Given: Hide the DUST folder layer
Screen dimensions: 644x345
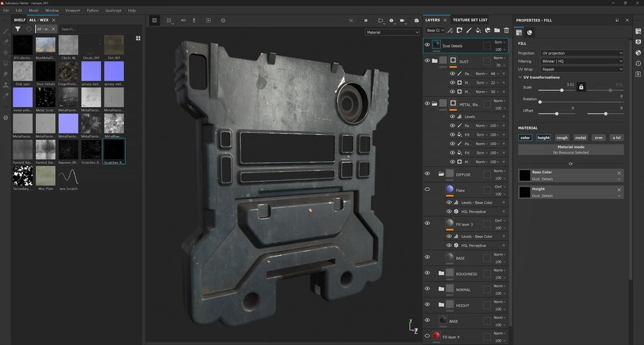Looking at the screenshot, I should click(x=427, y=61).
